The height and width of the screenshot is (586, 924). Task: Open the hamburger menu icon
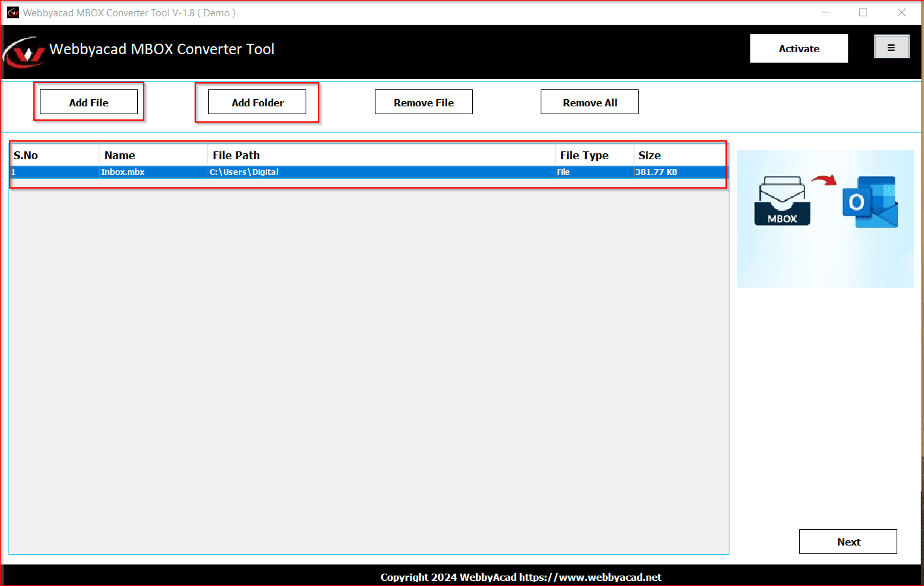coord(891,46)
